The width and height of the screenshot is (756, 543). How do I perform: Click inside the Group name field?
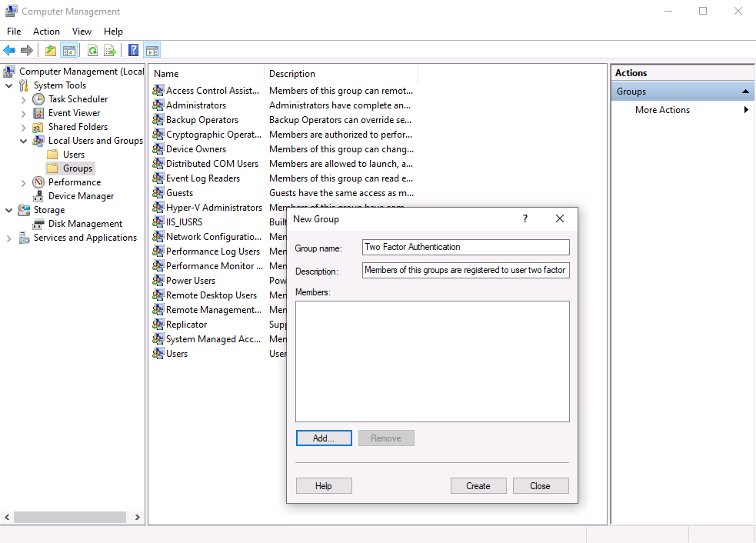point(465,247)
